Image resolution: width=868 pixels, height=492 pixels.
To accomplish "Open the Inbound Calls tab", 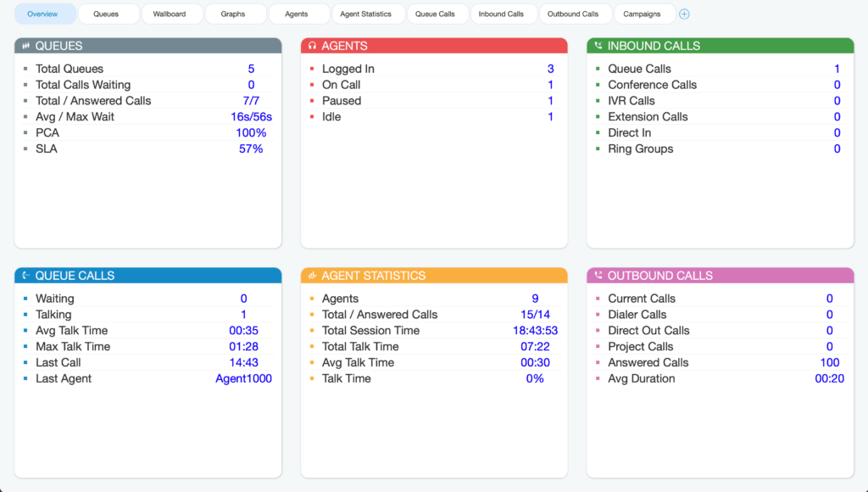I will coord(501,14).
